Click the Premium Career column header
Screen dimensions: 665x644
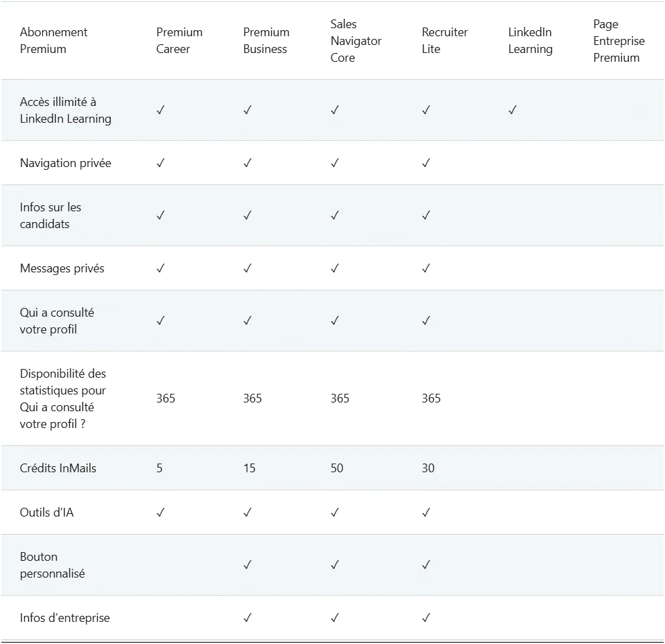coord(179,40)
